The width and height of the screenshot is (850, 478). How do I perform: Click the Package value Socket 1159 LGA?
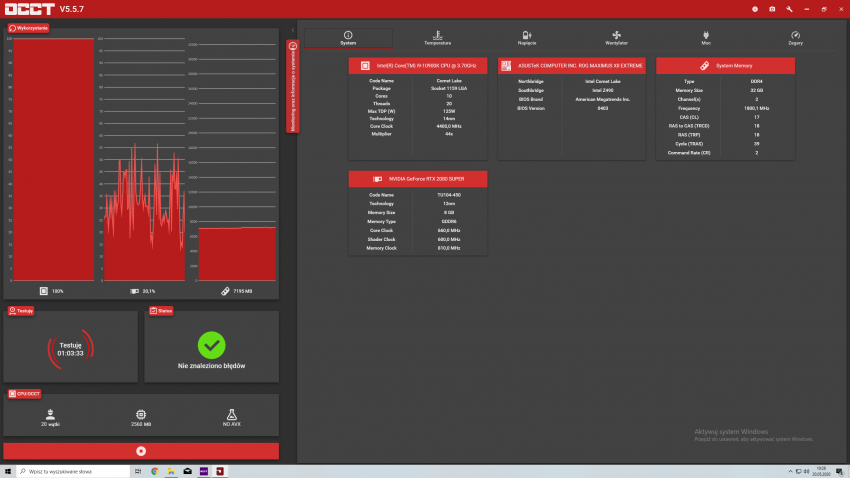pyautogui.click(x=449, y=88)
